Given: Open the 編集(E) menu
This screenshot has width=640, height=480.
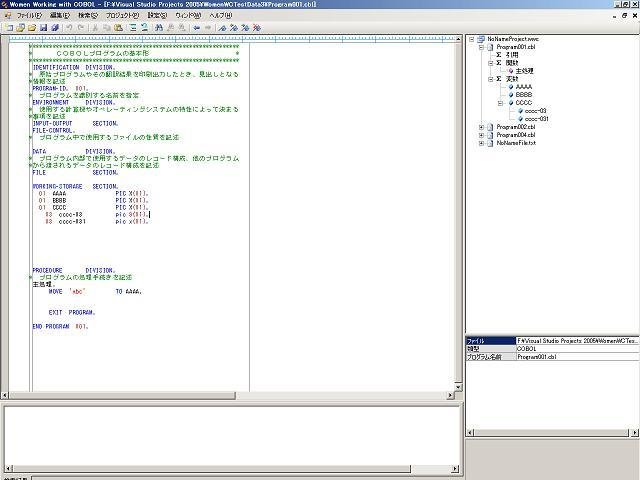Looking at the screenshot, I should point(60,16).
